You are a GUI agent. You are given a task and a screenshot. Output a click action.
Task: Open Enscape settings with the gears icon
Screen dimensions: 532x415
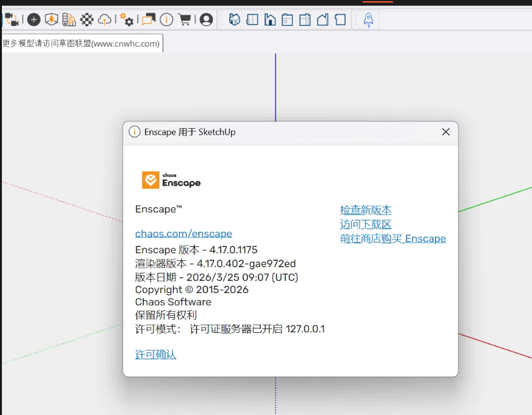click(126, 20)
